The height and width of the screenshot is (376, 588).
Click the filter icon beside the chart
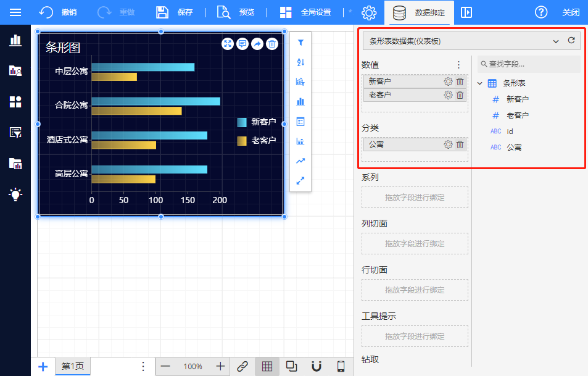tap(300, 43)
